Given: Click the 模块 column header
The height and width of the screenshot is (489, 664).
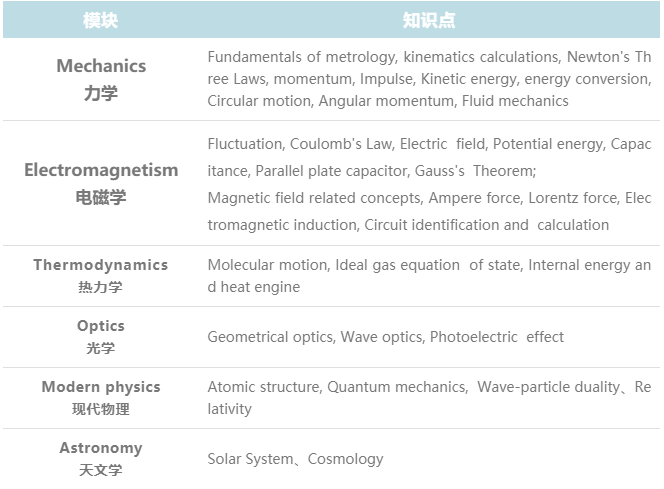Looking at the screenshot, I should pyautogui.click(x=100, y=20).
